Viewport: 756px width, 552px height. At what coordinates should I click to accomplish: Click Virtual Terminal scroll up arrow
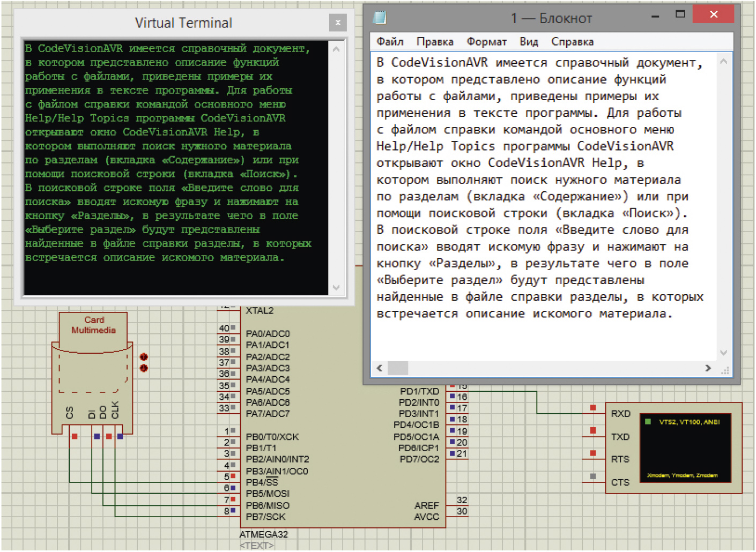coord(336,49)
